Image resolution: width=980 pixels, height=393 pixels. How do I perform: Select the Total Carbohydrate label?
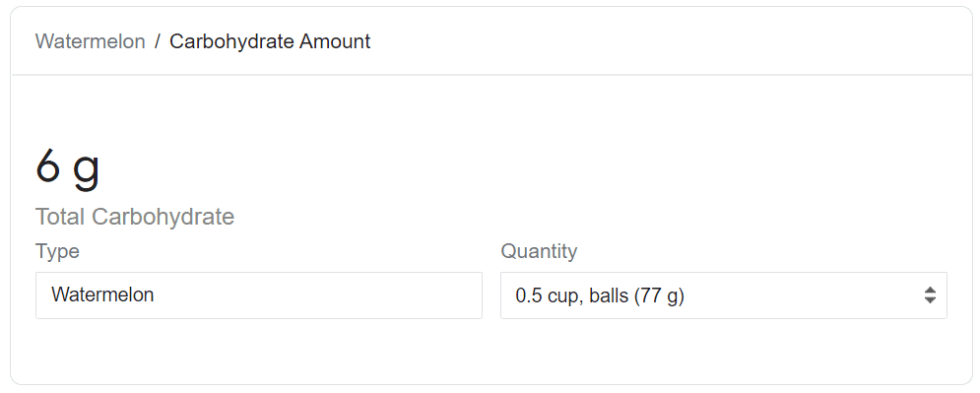click(x=135, y=217)
